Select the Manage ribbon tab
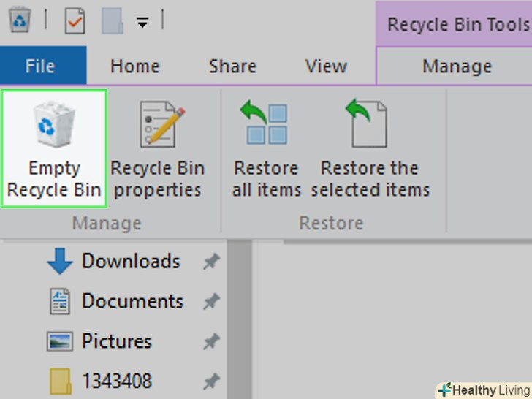The height and width of the screenshot is (399, 532). tap(457, 66)
